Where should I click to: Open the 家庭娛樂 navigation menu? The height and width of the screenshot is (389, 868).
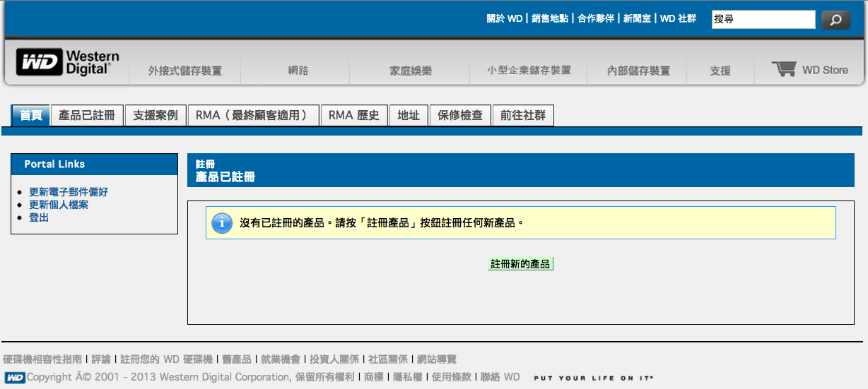[x=411, y=71]
